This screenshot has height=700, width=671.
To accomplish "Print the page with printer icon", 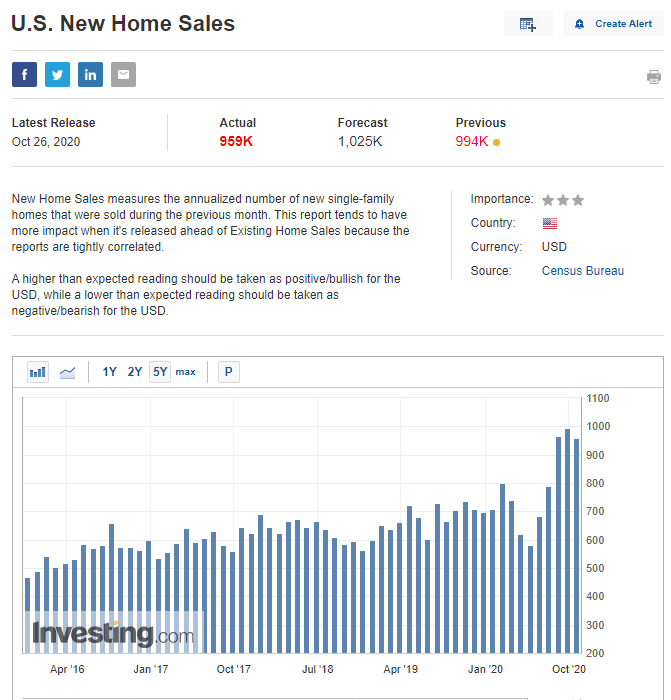I will coord(654,77).
